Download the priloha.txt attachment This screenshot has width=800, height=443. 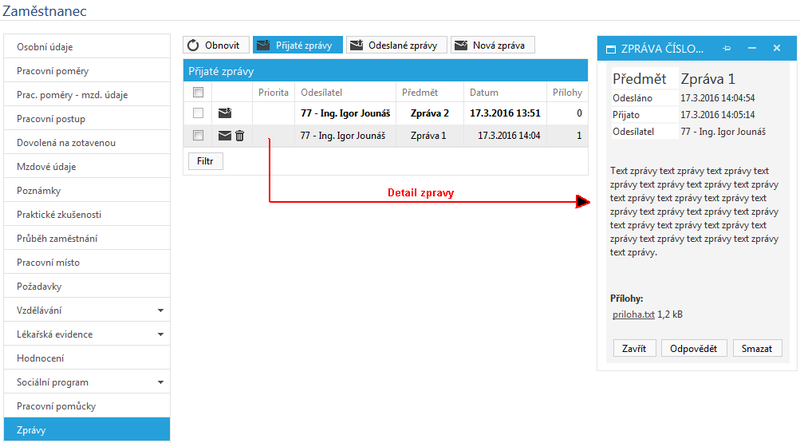[633, 314]
